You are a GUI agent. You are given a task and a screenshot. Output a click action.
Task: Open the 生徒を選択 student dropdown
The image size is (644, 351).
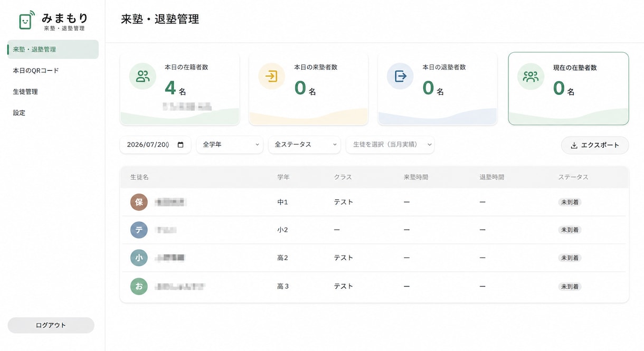click(390, 145)
